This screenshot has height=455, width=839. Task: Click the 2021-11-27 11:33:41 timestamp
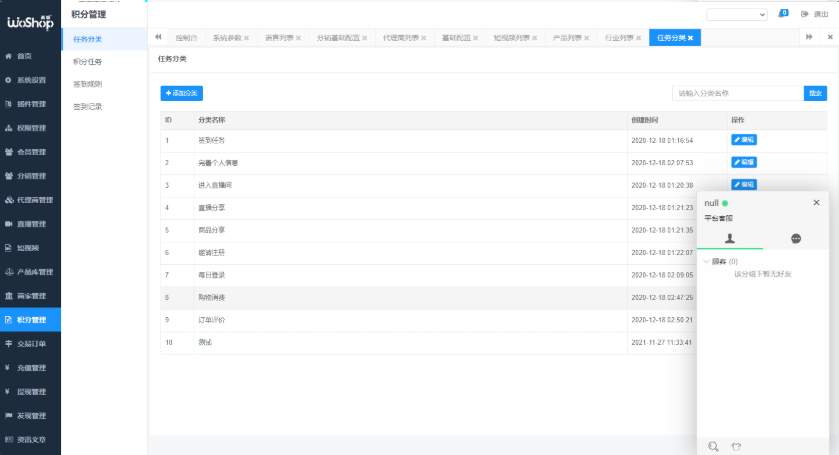pyautogui.click(x=661, y=343)
